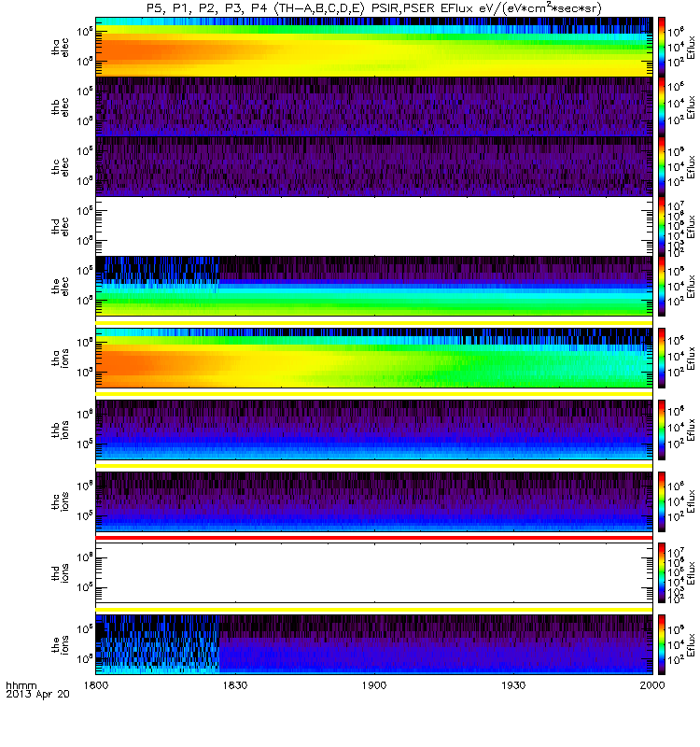This screenshot has width=700, height=747.
Task: Click the thc elec color bar
Action: point(662,167)
